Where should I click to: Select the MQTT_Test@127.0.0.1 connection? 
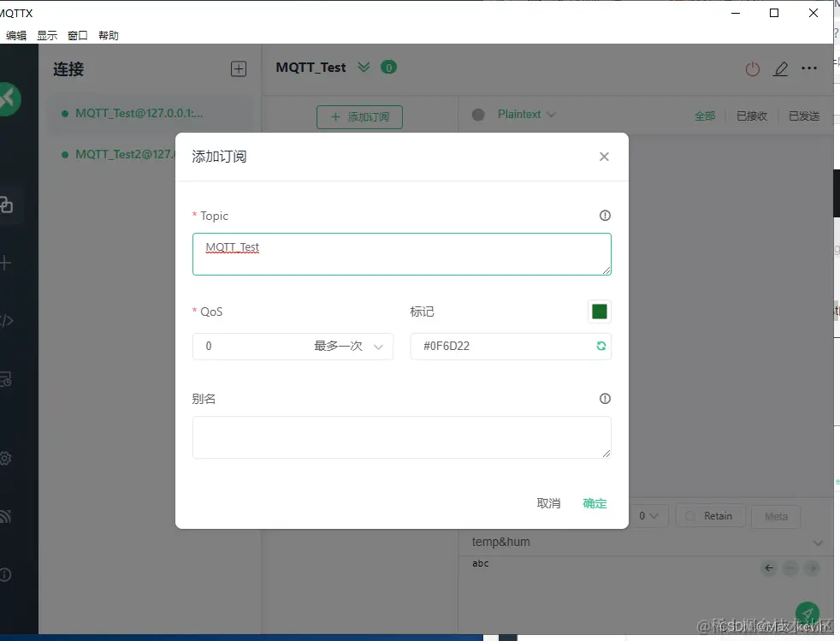pyautogui.click(x=150, y=114)
